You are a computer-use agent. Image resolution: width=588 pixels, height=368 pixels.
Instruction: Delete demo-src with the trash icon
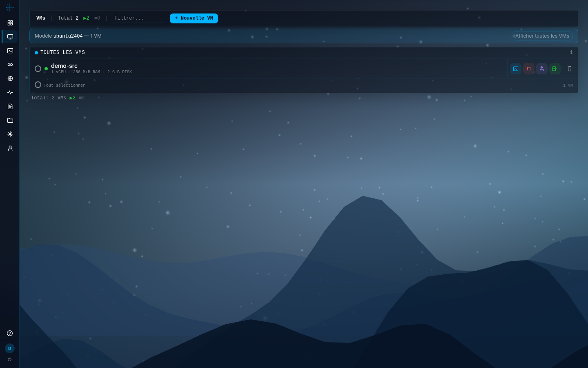click(x=570, y=69)
